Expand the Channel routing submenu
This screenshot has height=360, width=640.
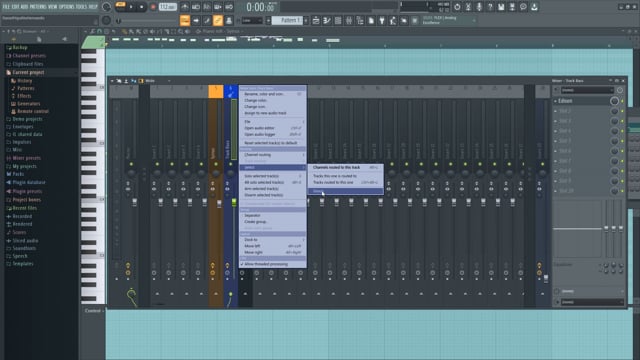tap(273, 155)
